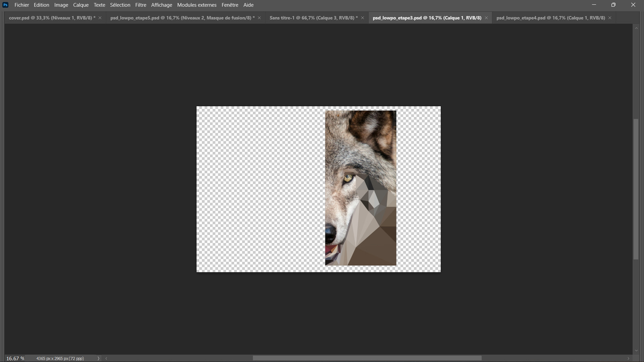Image resolution: width=644 pixels, height=362 pixels.
Task: Open the Texte menu
Action: (100, 5)
